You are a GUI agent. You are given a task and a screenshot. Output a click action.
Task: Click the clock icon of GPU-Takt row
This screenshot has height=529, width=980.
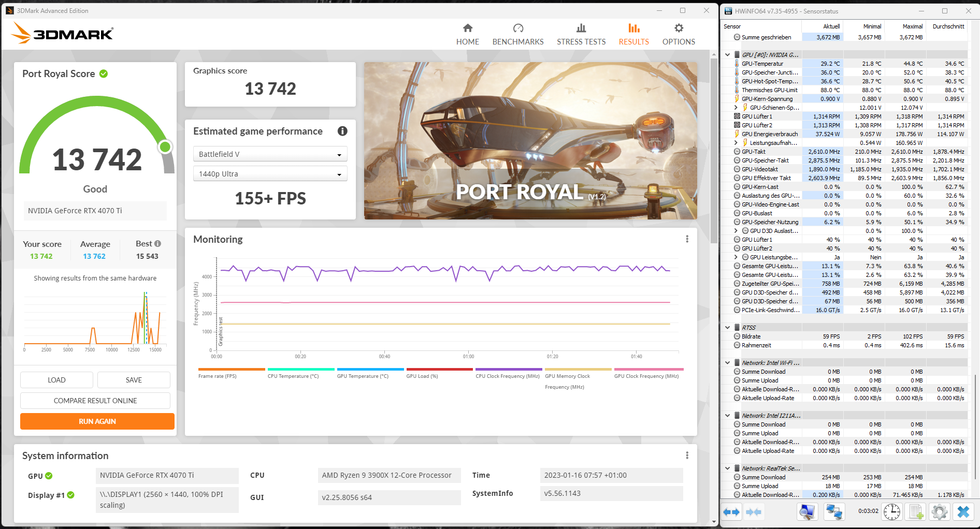737,152
